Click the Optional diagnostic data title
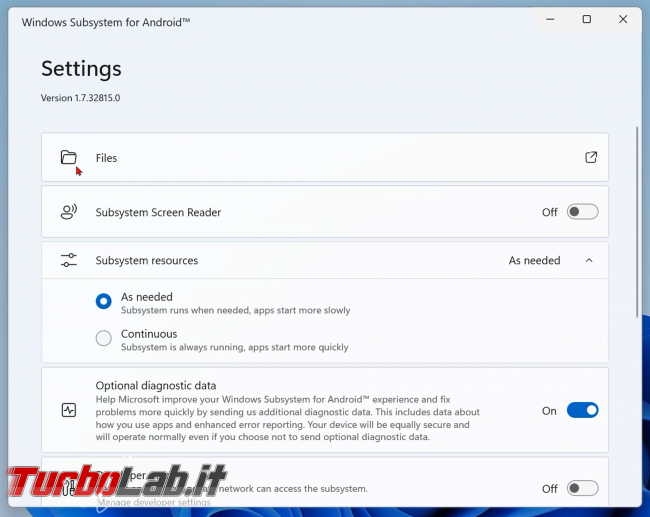Screen dimensions: 650x517 click(156, 386)
